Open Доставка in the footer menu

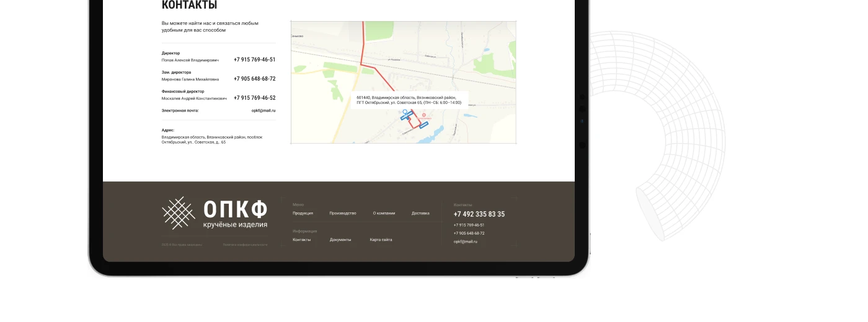pyautogui.click(x=420, y=213)
